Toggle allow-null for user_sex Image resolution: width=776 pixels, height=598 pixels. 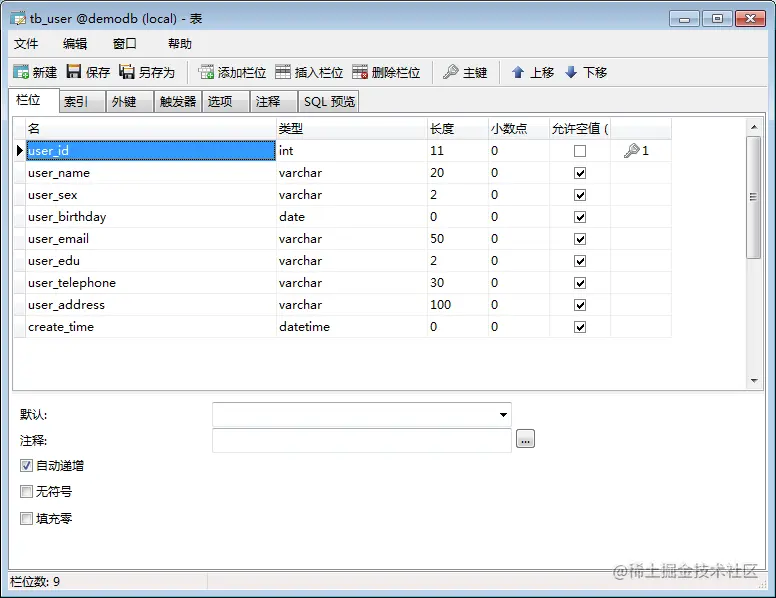[x=580, y=195]
